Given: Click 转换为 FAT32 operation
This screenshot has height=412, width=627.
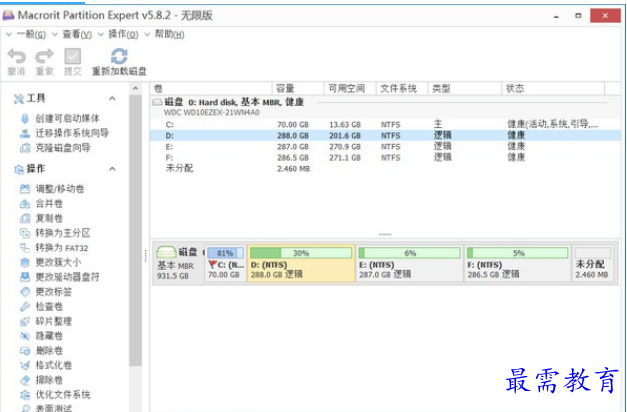Looking at the screenshot, I should (62, 248).
